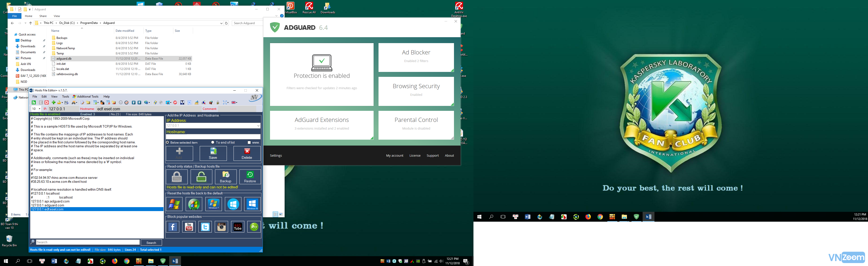The width and height of the screenshot is (868, 266).
Task: Select adguard.db file in Explorer
Action: point(121,59)
